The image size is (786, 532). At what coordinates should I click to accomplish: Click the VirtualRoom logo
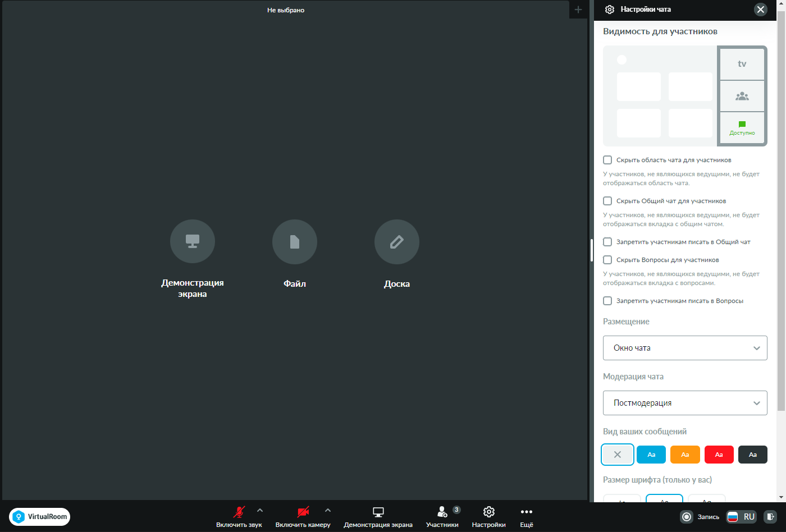(x=40, y=517)
